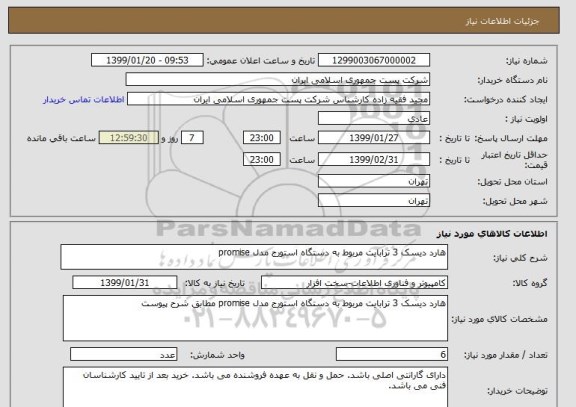Click the need number field 1299003067000002
This screenshot has width=576, height=407.
tap(374, 60)
